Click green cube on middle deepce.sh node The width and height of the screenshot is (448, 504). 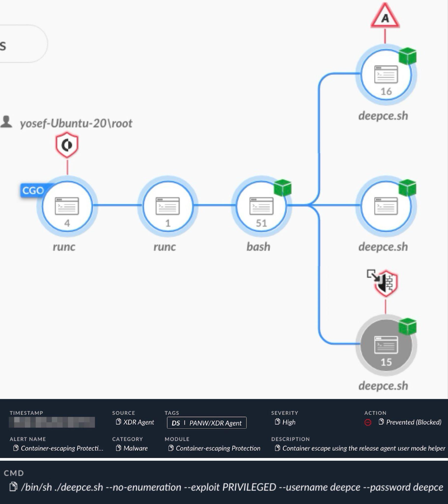(408, 188)
